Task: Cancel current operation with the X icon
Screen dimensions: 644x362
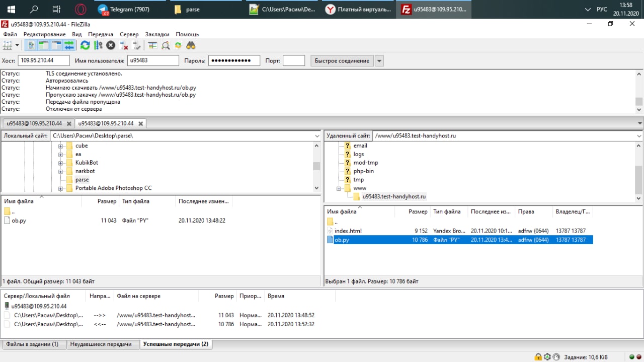Action: click(x=111, y=45)
